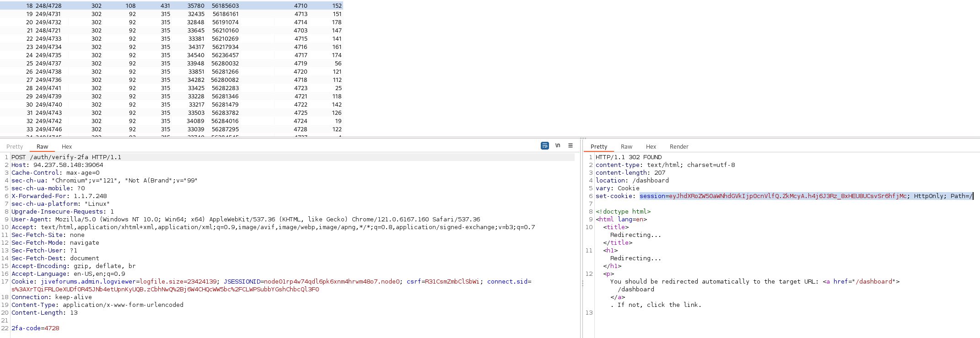This screenshot has height=338, width=980.
Task: Switch request view to Pretty tab
Action: [x=15, y=146]
